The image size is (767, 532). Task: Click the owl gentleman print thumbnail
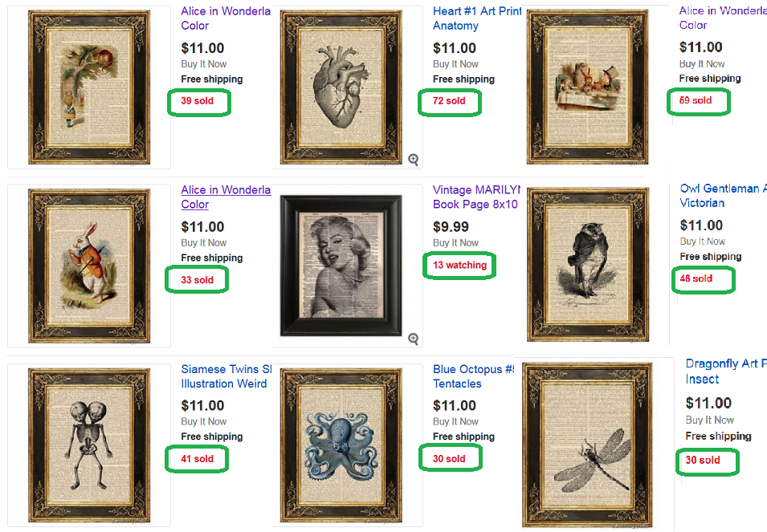pos(588,265)
